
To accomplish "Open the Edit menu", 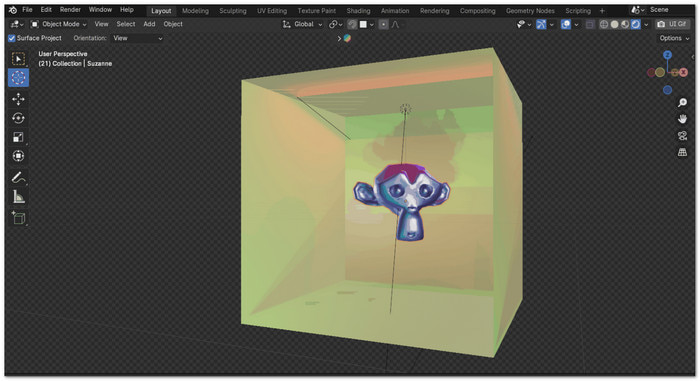I will (x=46, y=10).
